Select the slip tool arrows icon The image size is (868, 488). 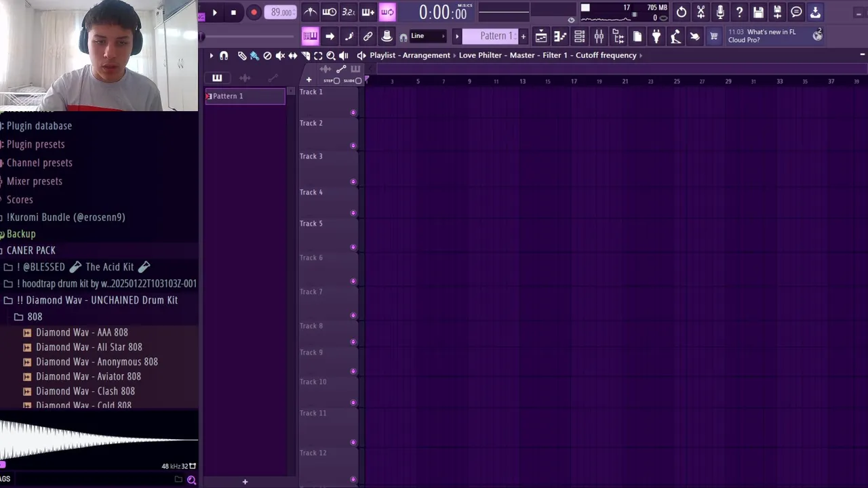[x=293, y=56]
